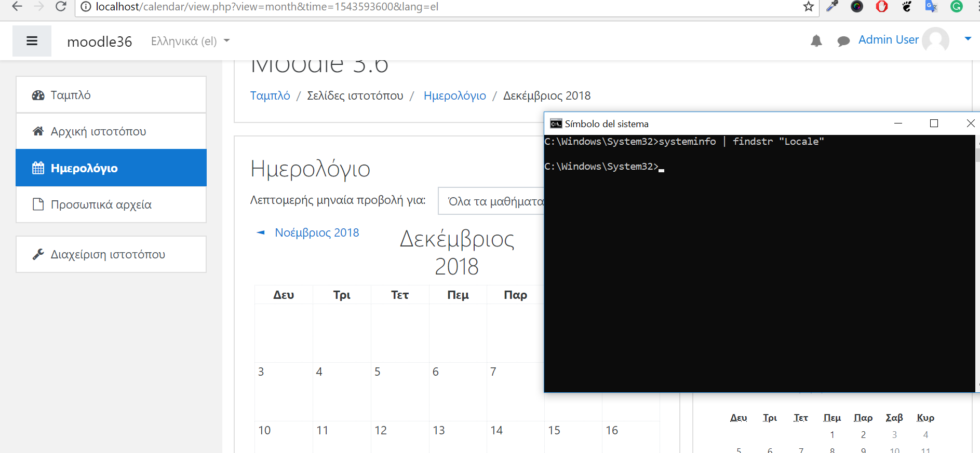The height and width of the screenshot is (453, 980).
Task: Click day 3 in the month calendar
Action: coord(261,372)
